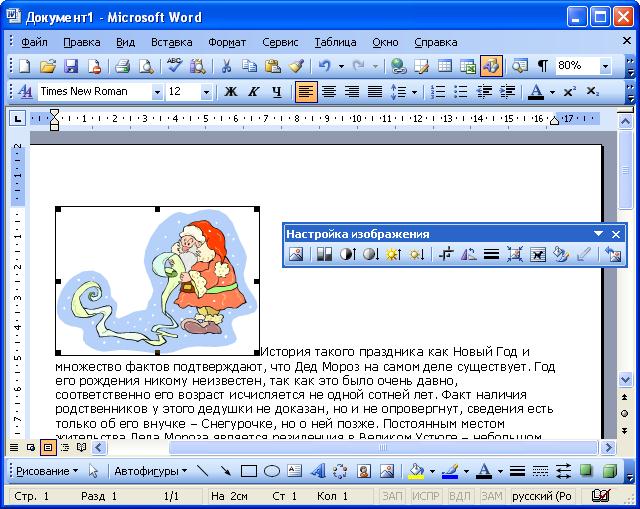Screen dimensions: 640x509
Task: Open font color dropdown in formatting toolbar
Action: tap(552, 92)
